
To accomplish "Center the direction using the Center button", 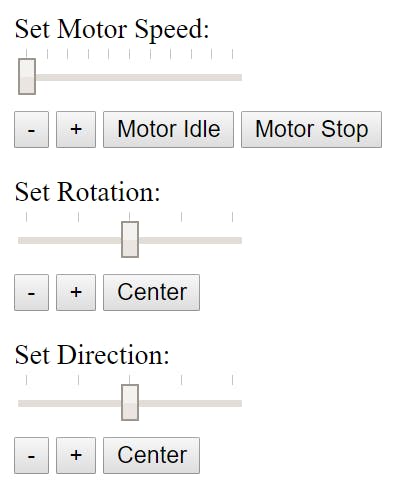I will [152, 455].
